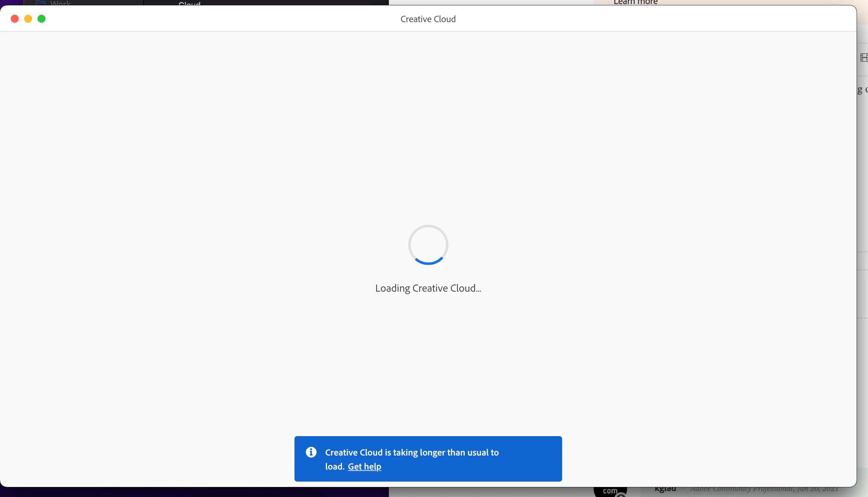The width and height of the screenshot is (868, 497).
Task: Click the Get help link
Action: click(x=364, y=466)
